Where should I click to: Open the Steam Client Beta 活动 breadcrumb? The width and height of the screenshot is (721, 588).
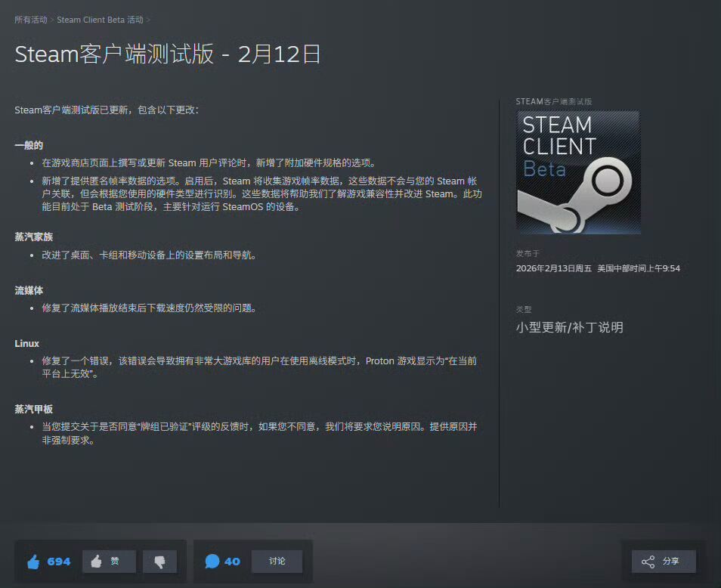coord(100,20)
